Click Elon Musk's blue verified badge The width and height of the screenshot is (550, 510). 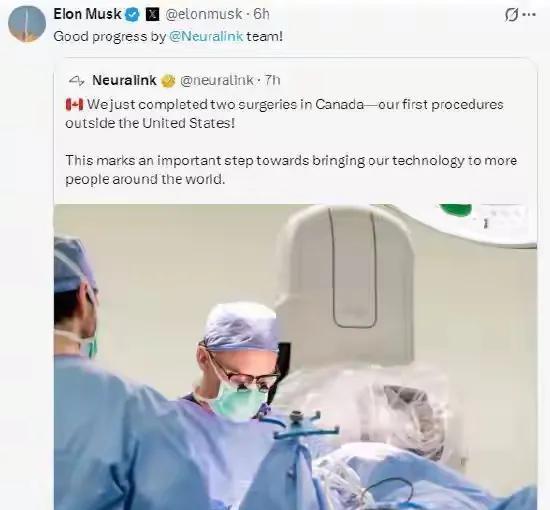(x=132, y=15)
